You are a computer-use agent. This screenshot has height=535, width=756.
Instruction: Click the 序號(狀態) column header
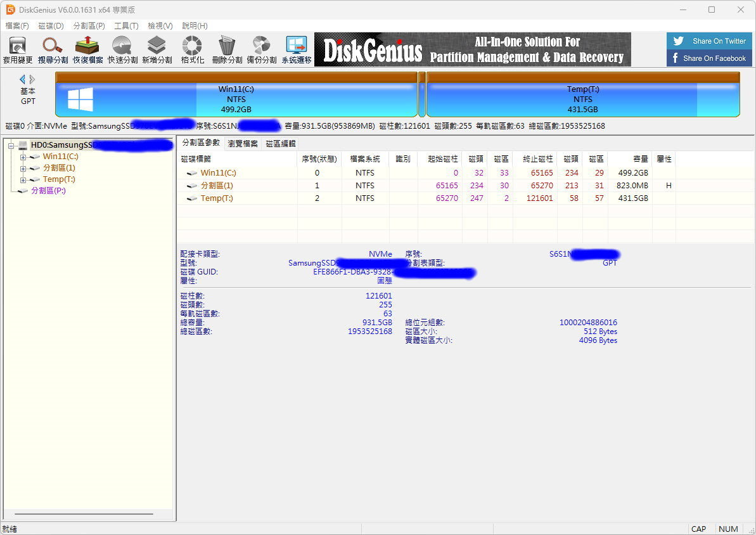click(319, 158)
